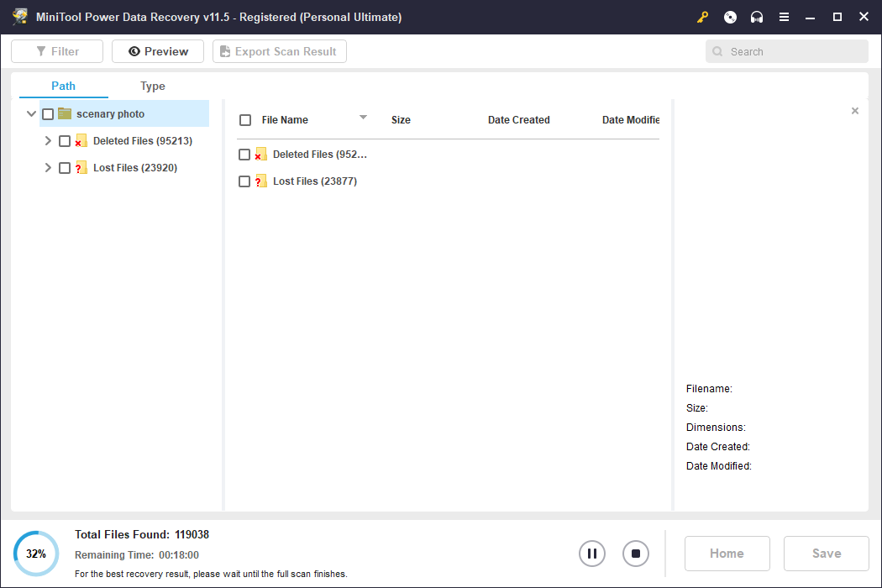Click the MiniTool app logo
Screen dimensions: 882x588
pyautogui.click(x=20, y=17)
